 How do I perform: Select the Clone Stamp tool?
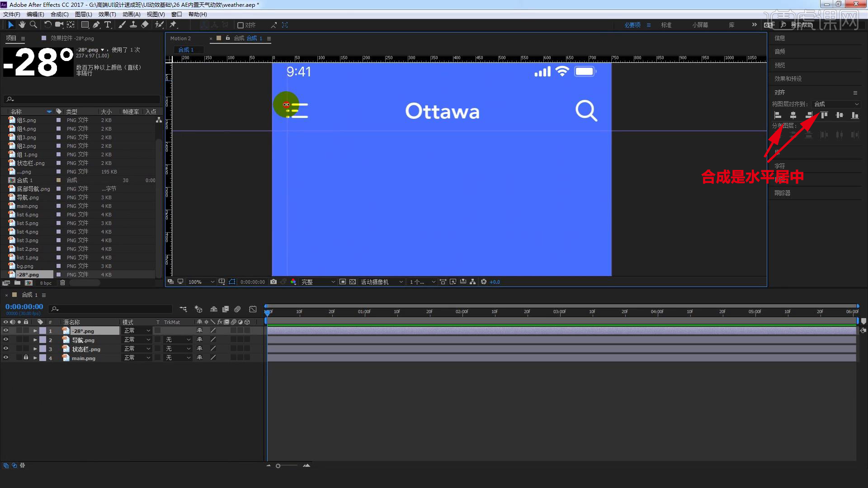pyautogui.click(x=133, y=25)
